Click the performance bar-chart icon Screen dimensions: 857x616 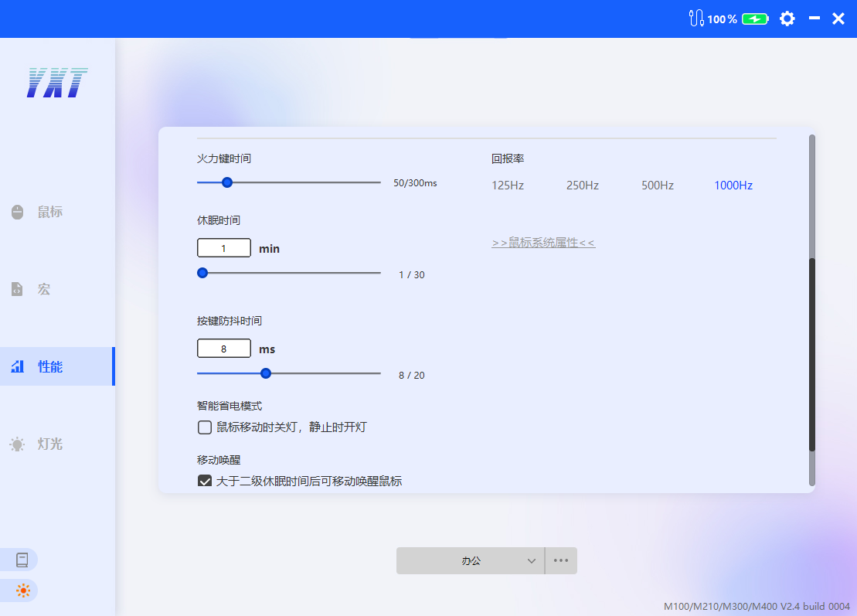point(17,366)
